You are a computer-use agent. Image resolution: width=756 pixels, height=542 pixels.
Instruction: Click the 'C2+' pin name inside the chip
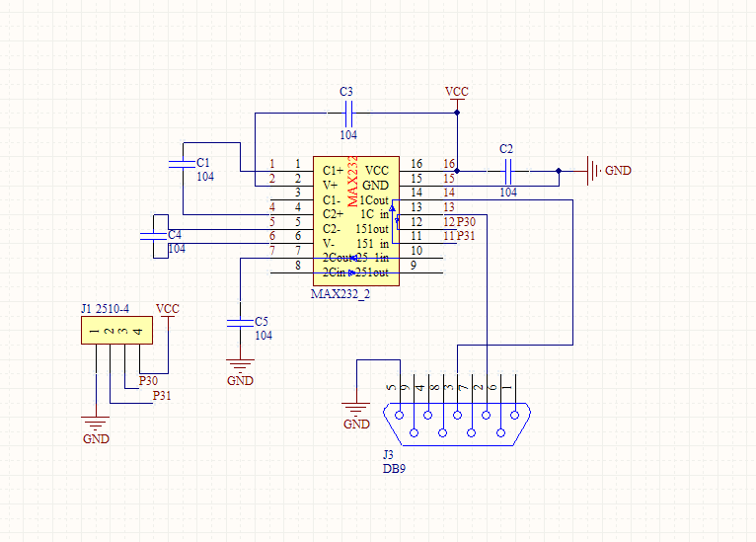(x=334, y=214)
